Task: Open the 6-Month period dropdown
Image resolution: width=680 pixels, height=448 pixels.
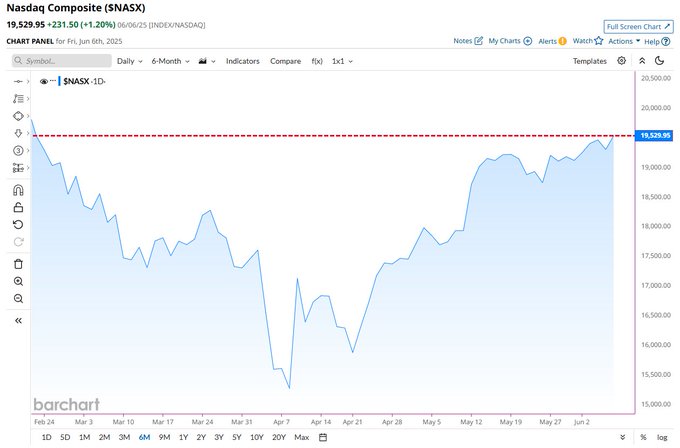Action: pos(170,61)
